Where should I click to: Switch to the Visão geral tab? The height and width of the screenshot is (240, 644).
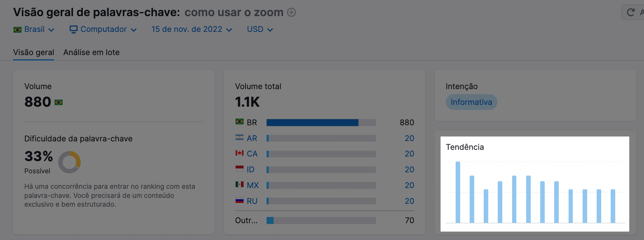(x=34, y=52)
